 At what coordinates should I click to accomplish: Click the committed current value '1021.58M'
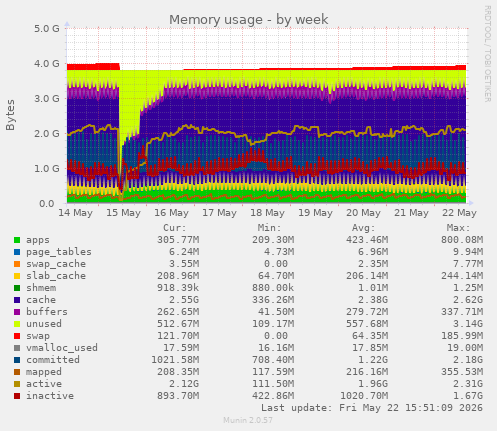coord(175,360)
